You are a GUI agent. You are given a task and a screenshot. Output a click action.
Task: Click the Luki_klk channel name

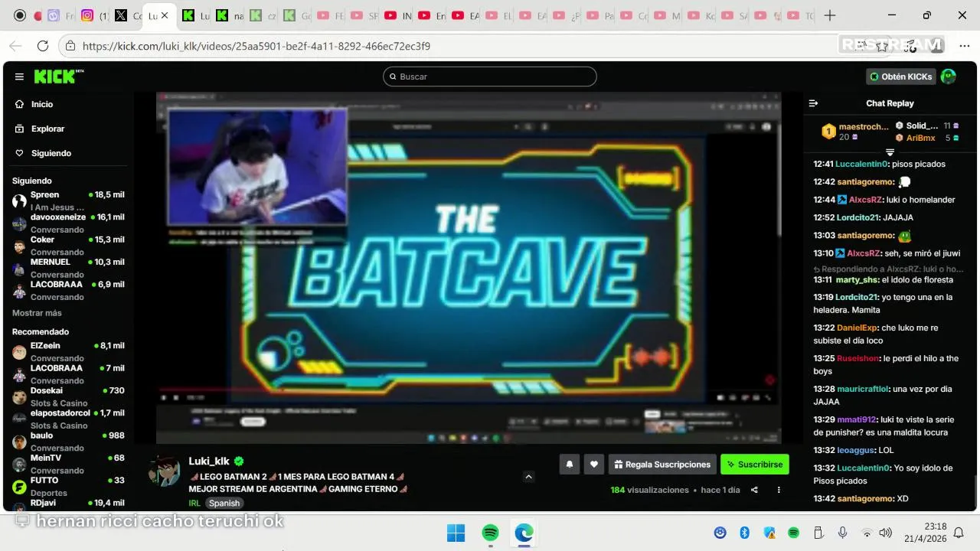tap(209, 461)
